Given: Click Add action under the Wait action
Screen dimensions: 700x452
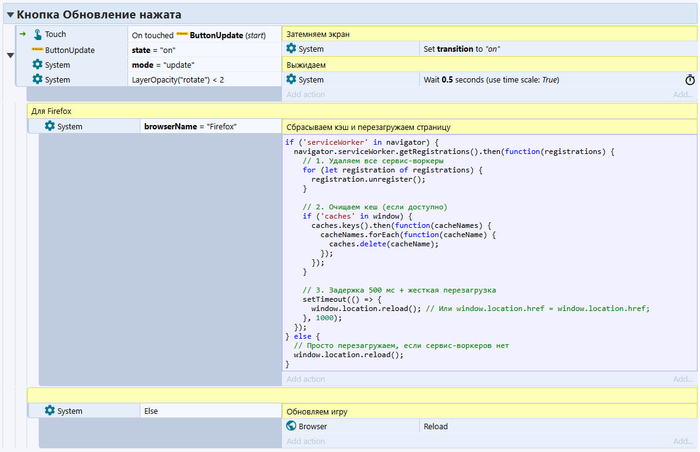Looking at the screenshot, I should point(306,94).
